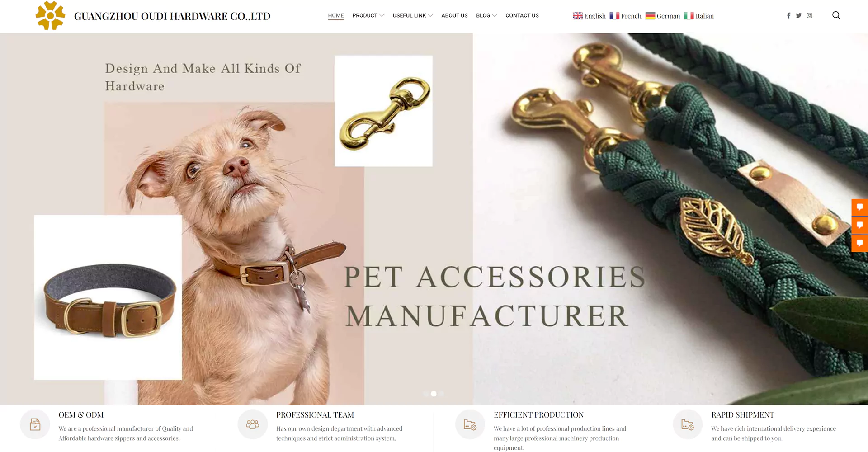
Task: Select the active middle carousel dot
Action: click(434, 394)
